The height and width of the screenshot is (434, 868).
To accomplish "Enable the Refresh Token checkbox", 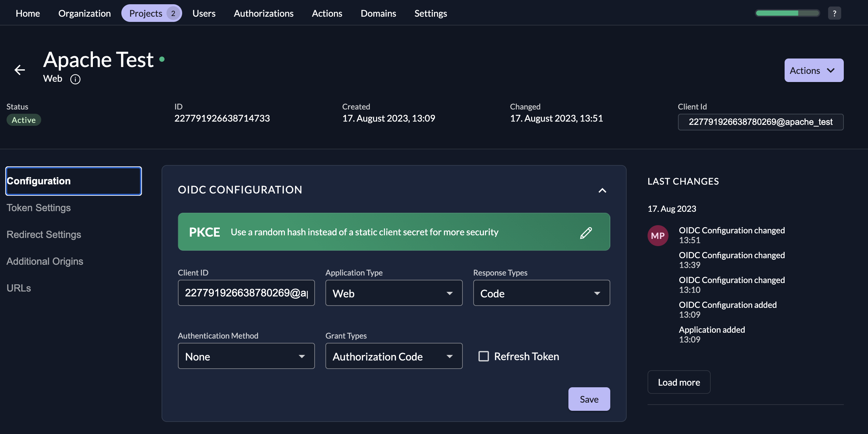I will pyautogui.click(x=483, y=356).
